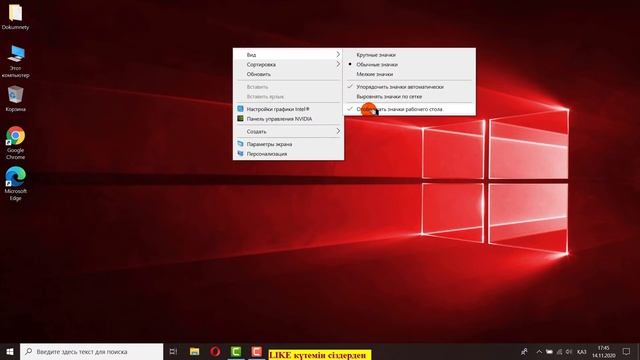This screenshot has width=640, height=360.
Task: Toggle Отображать значки рабочего стола
Action: pos(409,109)
